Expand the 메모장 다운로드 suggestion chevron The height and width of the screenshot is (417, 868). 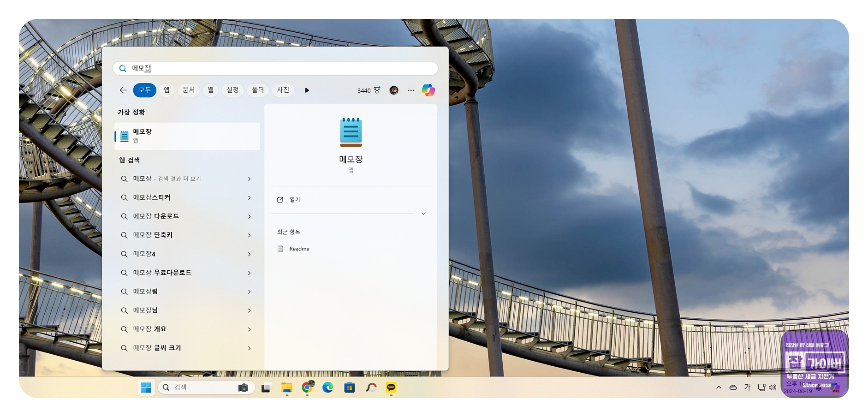point(249,217)
